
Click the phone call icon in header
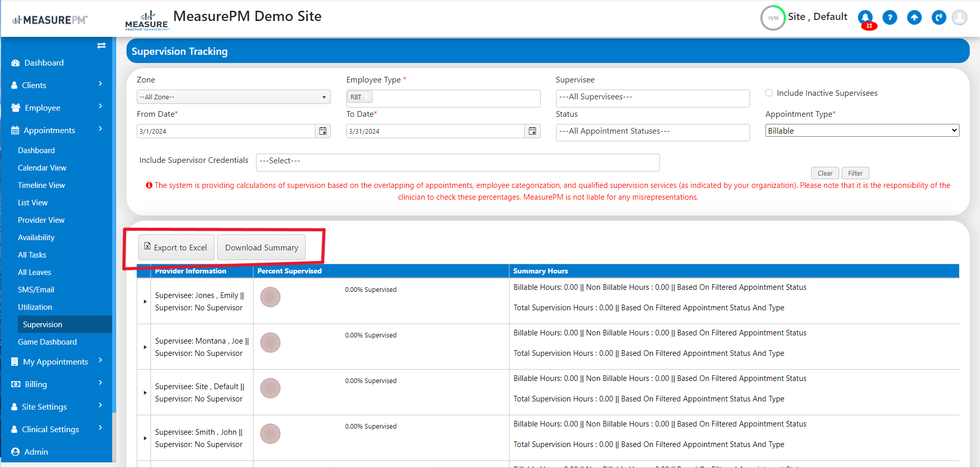pos(939,17)
